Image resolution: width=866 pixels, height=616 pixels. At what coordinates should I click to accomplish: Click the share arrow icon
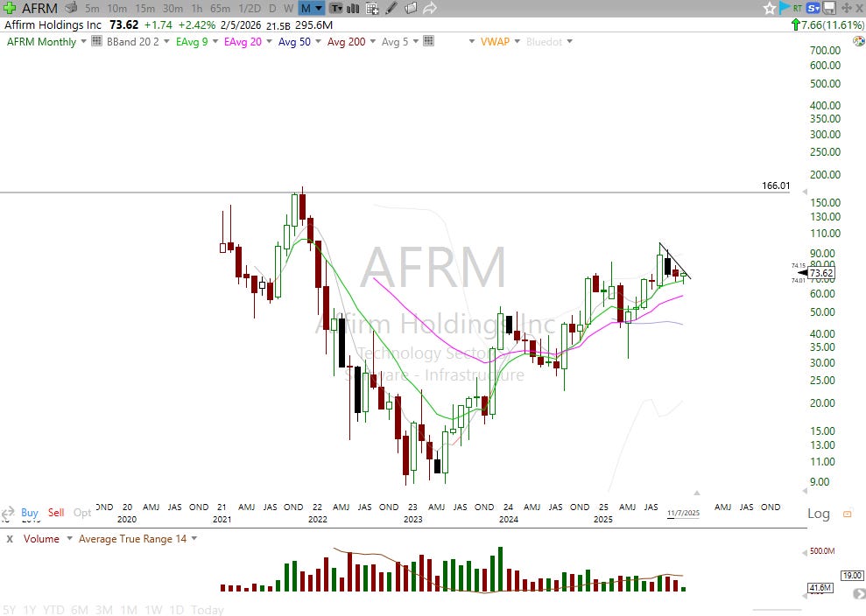(430, 8)
